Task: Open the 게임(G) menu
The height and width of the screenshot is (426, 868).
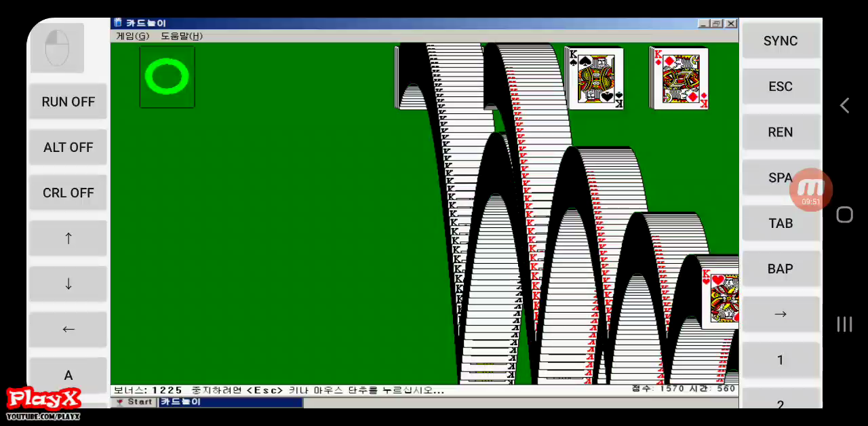Action: (132, 36)
